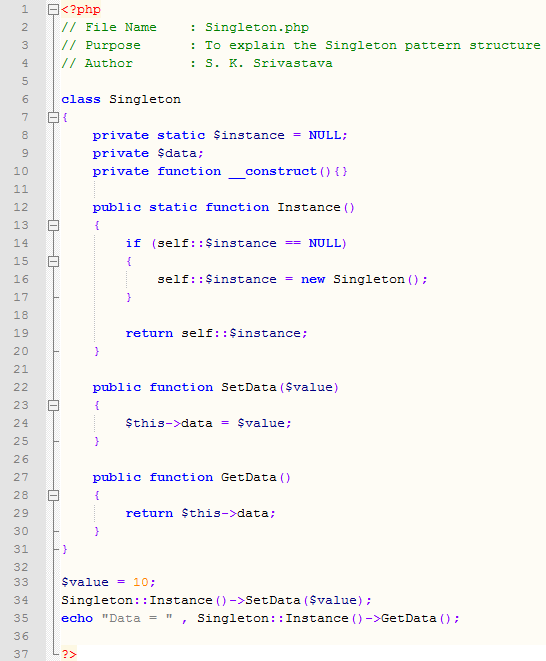Click the closing ?> tag
This screenshot has width=546, height=661.
[69, 654]
